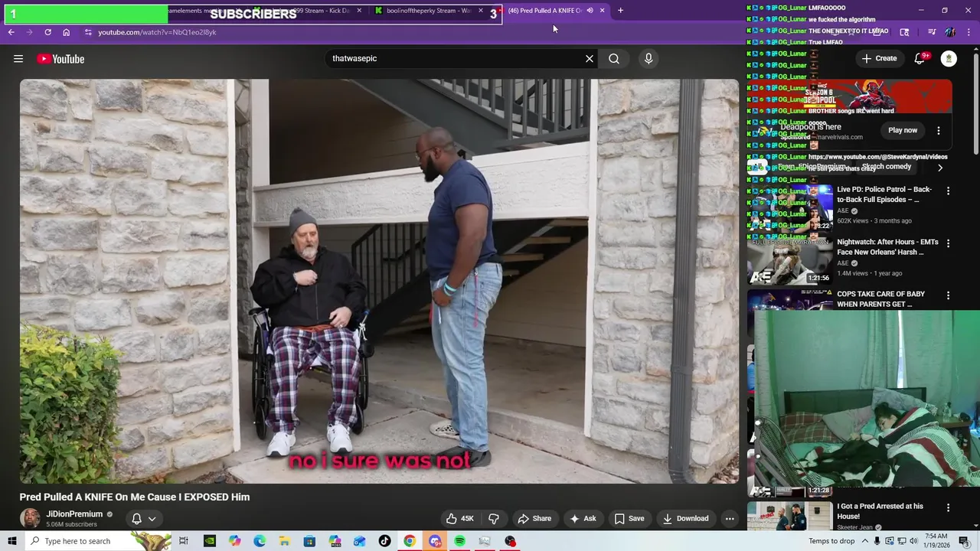Open NVIDIA app from the taskbar

coord(209,541)
